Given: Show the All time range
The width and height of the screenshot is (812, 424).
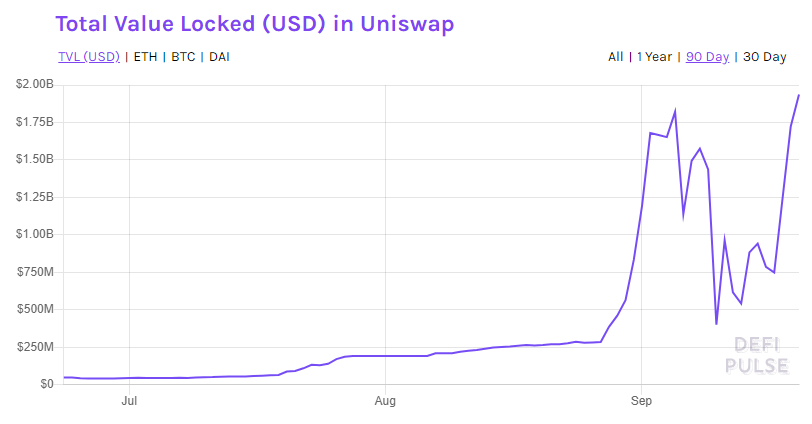Looking at the screenshot, I should [x=615, y=57].
